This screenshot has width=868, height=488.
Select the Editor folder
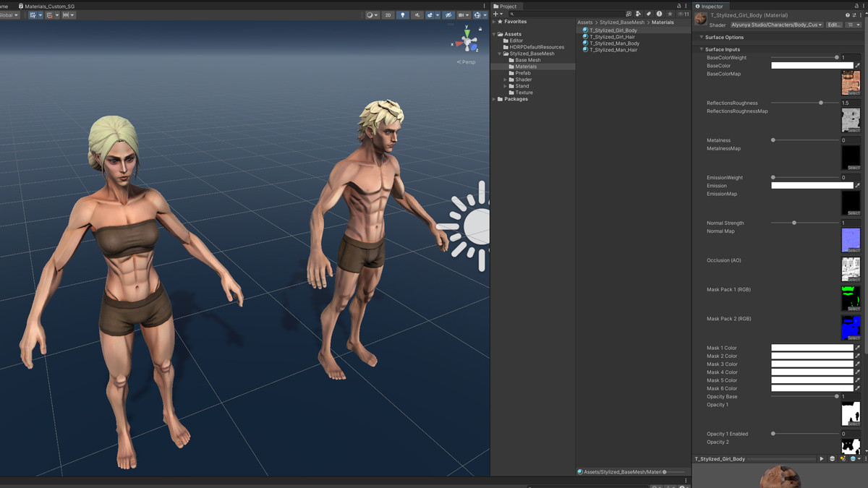point(516,40)
